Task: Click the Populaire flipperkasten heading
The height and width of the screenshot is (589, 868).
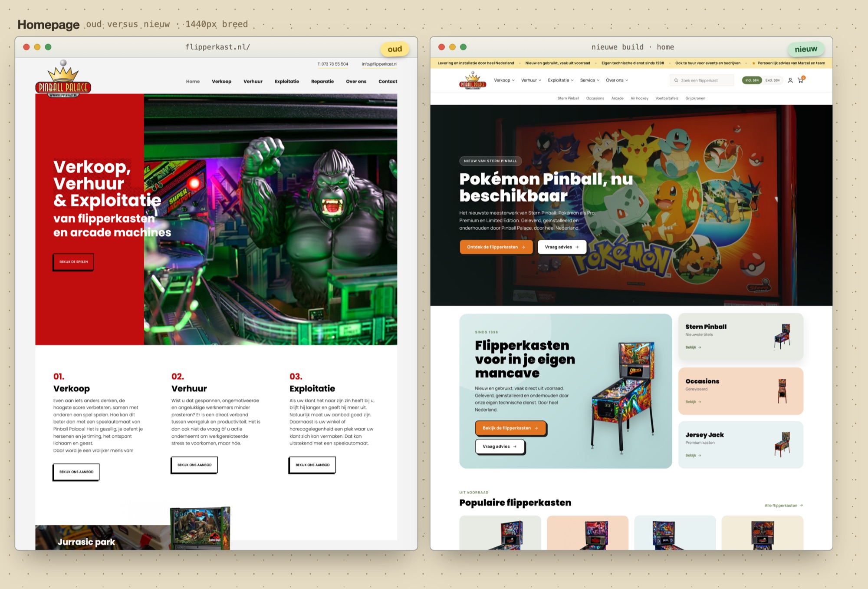Action: [x=515, y=503]
